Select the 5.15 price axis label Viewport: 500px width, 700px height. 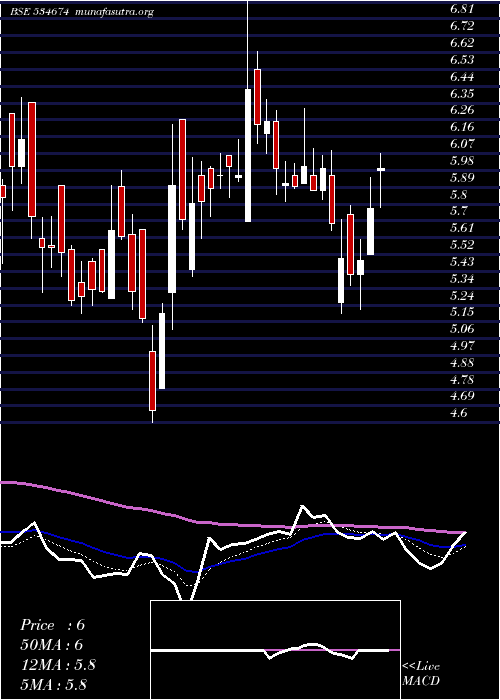(462, 312)
